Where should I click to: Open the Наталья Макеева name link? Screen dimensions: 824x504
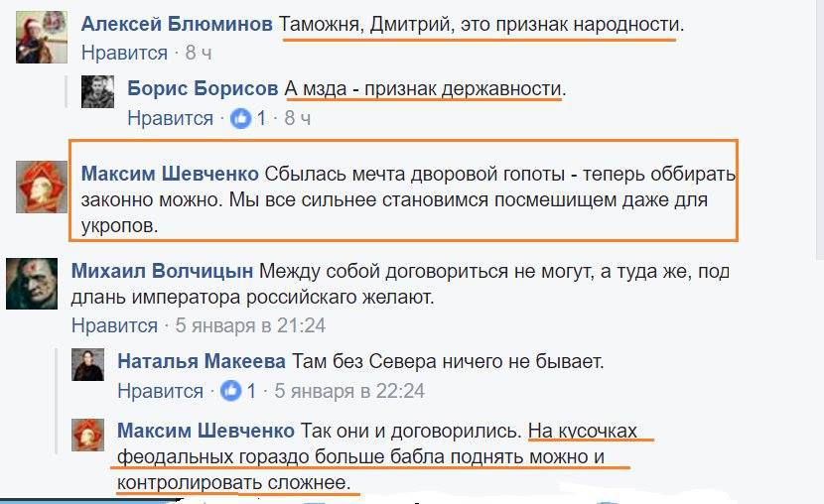coord(202,362)
